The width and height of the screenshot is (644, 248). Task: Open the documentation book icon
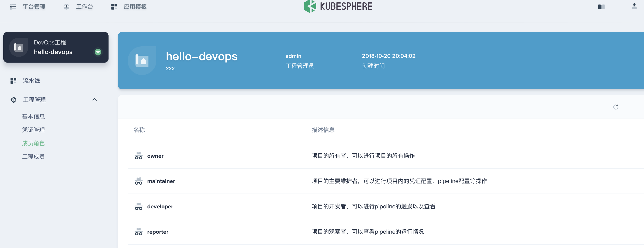[601, 7]
